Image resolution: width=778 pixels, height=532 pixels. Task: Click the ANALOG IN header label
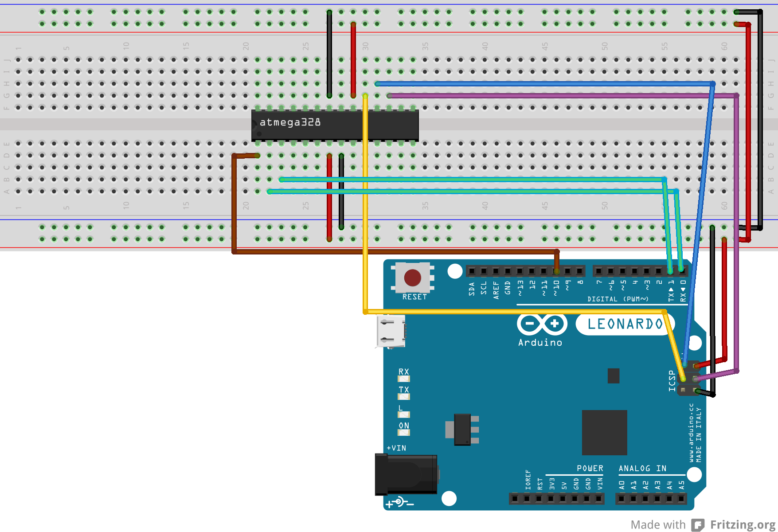coord(642,468)
